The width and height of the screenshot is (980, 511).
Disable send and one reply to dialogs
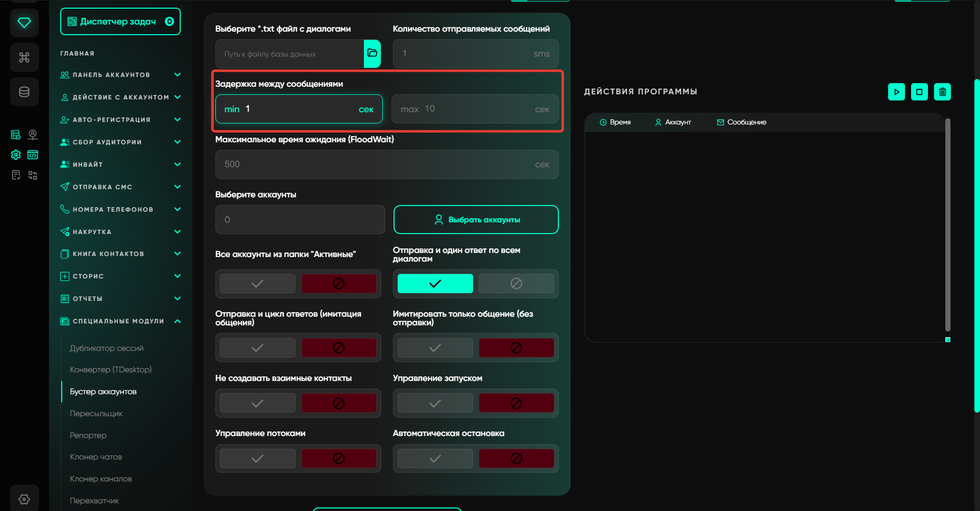click(516, 284)
